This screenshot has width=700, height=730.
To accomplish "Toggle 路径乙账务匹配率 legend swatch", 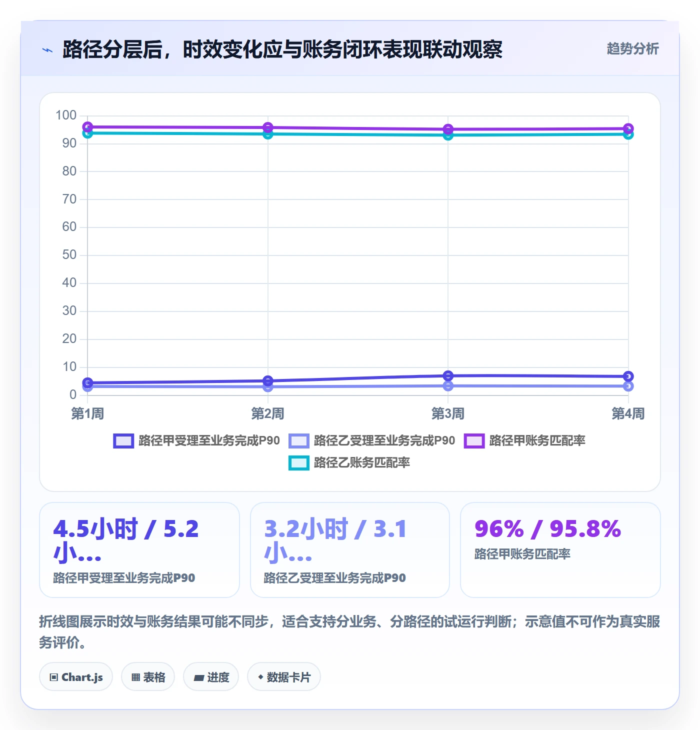I will click(x=299, y=463).
